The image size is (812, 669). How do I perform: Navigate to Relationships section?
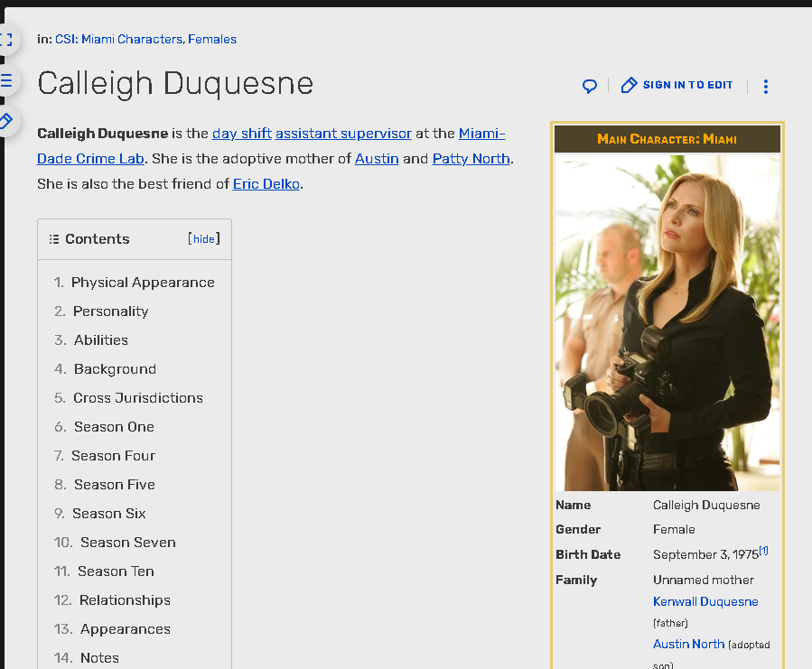point(125,600)
